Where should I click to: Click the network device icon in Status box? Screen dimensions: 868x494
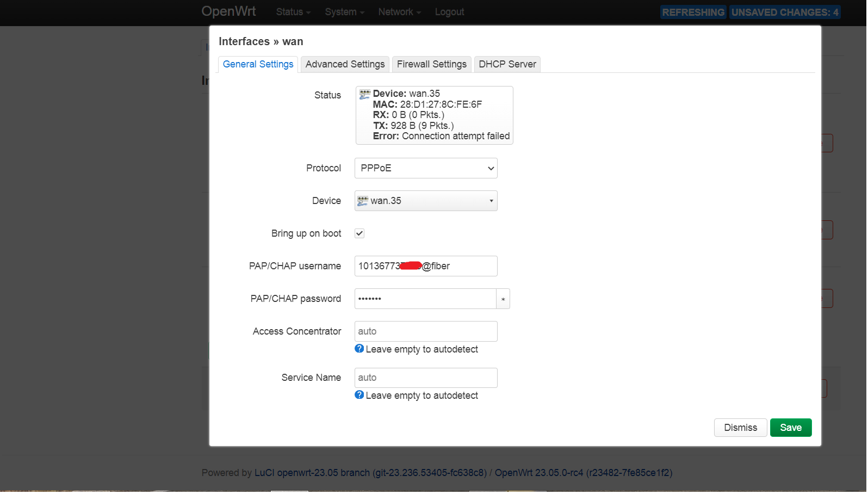pyautogui.click(x=365, y=94)
